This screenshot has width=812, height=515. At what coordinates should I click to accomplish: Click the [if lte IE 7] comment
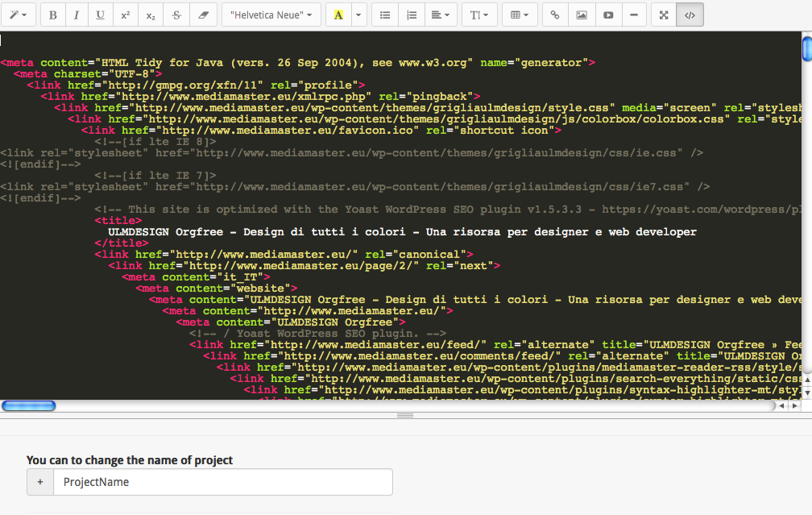click(155, 175)
